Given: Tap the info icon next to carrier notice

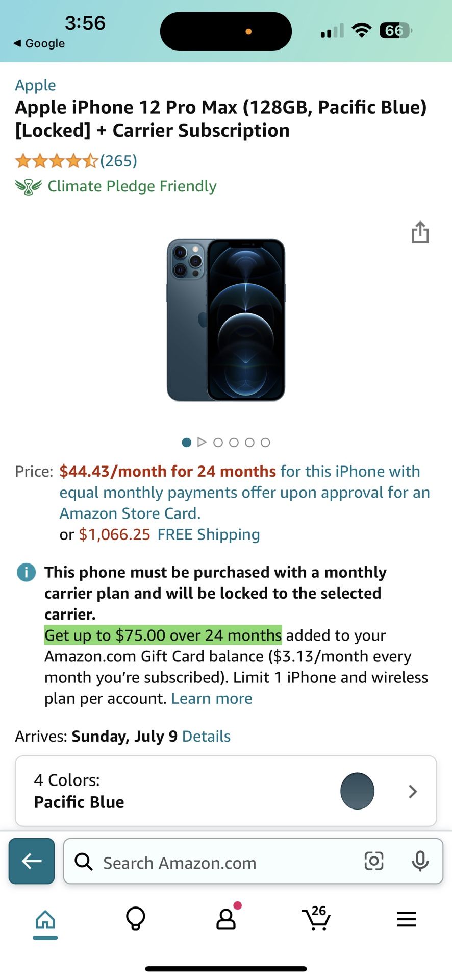Looking at the screenshot, I should pyautogui.click(x=26, y=572).
